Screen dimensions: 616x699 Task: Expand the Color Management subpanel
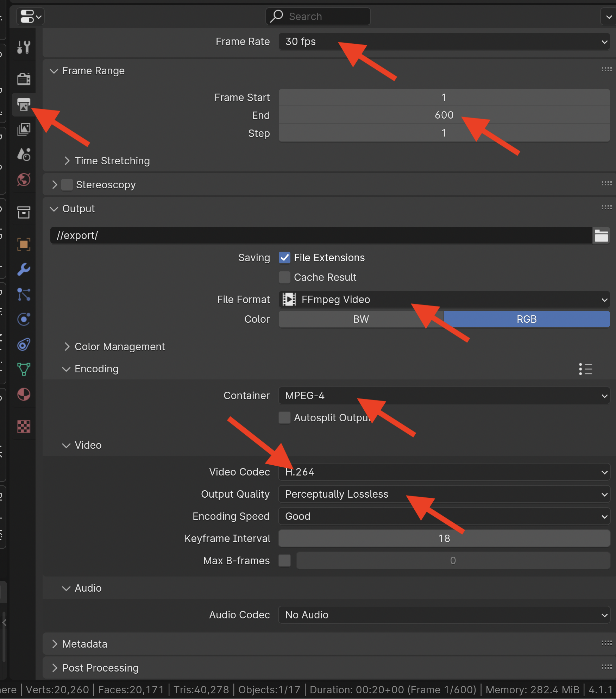(x=67, y=347)
